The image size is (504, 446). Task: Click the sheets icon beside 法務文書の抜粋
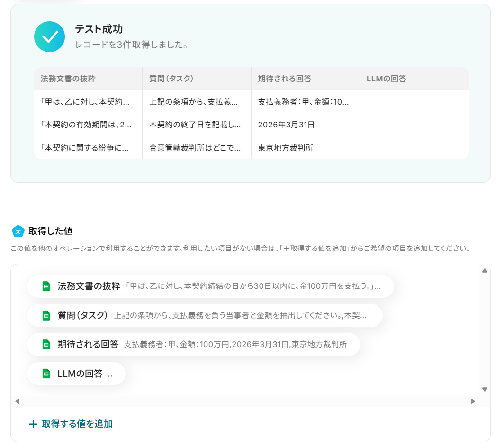[46, 286]
